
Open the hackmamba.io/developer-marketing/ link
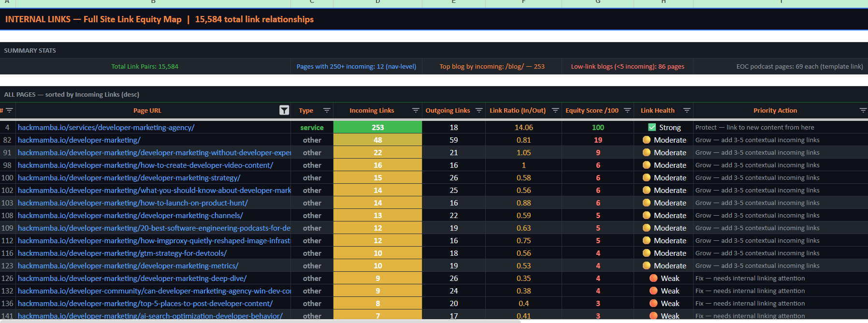(x=79, y=140)
